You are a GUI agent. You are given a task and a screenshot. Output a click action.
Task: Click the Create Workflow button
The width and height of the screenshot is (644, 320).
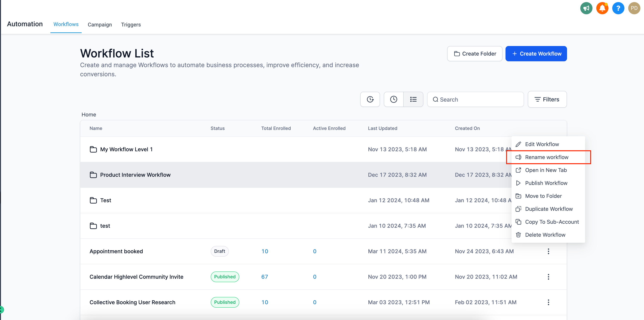click(x=536, y=53)
